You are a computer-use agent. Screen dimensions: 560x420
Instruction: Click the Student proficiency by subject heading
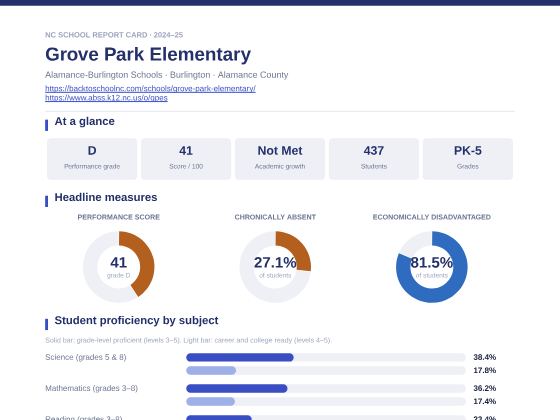tap(136, 320)
